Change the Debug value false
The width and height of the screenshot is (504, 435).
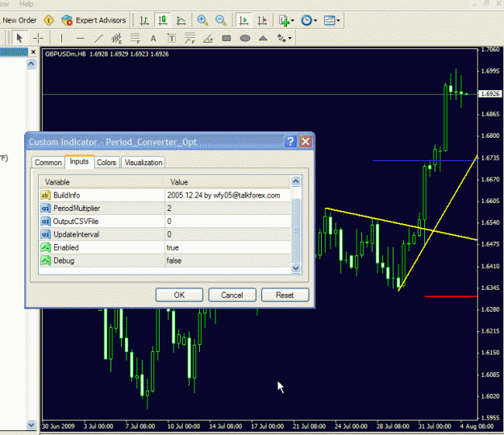(x=227, y=261)
